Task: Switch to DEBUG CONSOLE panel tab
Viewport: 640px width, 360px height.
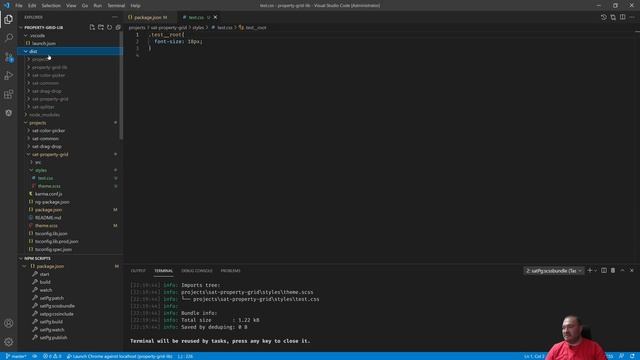Action: click(196, 271)
